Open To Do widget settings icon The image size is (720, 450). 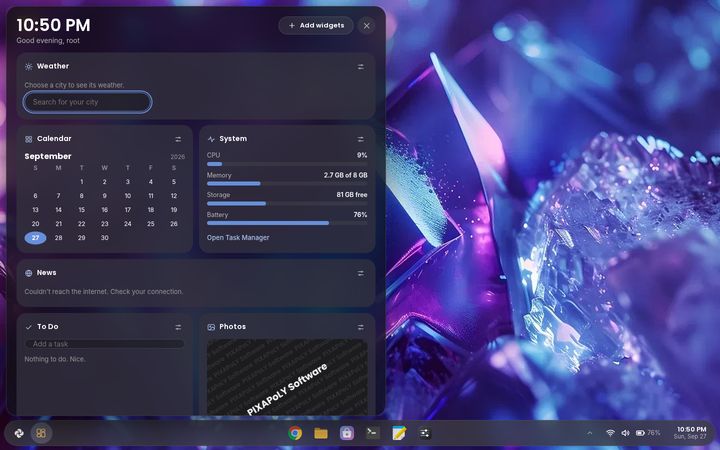click(x=178, y=327)
